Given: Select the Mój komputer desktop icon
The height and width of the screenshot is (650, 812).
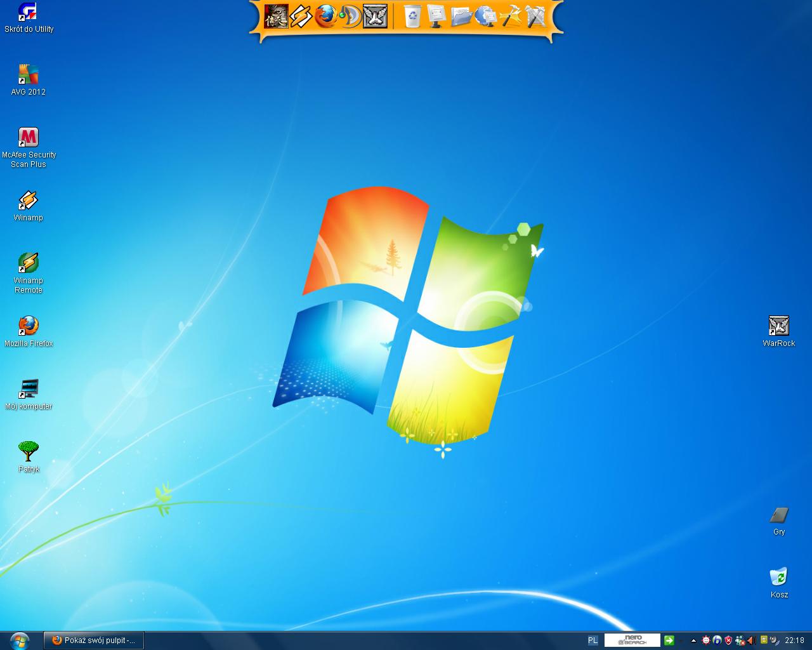Looking at the screenshot, I should (x=29, y=394).
